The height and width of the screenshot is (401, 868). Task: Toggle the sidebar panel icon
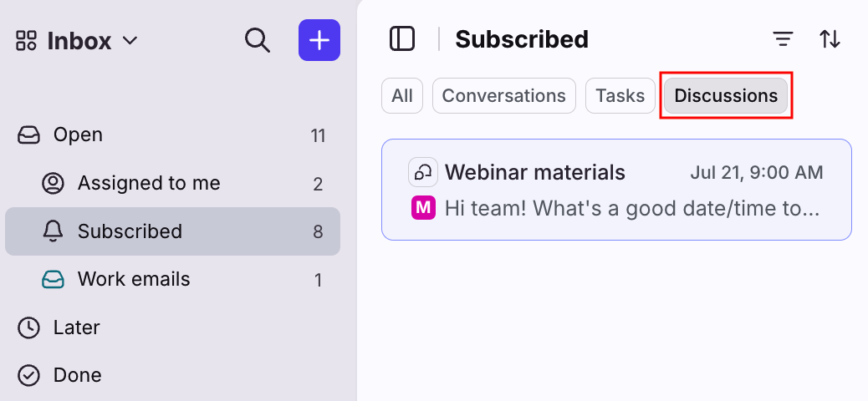402,39
